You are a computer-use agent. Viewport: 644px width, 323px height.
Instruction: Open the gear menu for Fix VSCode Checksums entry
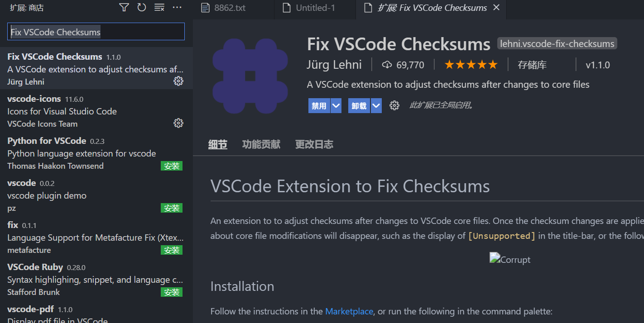[x=178, y=81]
